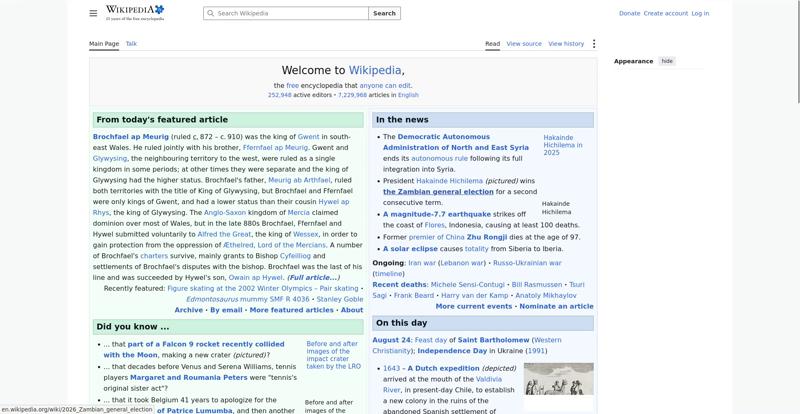Screen dimensions: 800x414
Task: Open the Saint Bartholomew link
Action: click(x=493, y=340)
